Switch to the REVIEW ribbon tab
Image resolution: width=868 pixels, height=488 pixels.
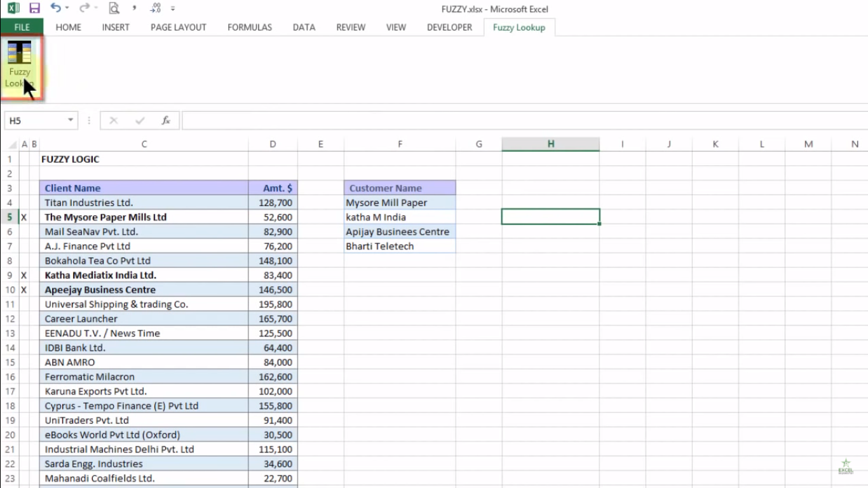click(351, 27)
